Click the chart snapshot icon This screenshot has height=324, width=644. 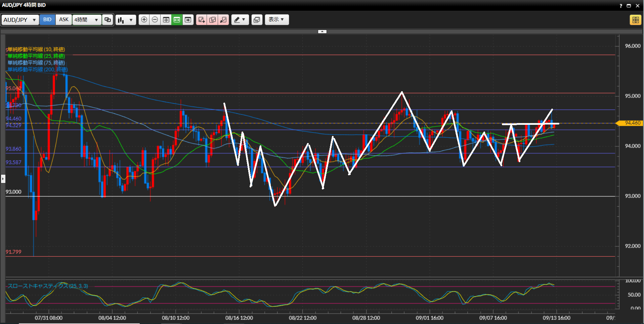pos(257,20)
